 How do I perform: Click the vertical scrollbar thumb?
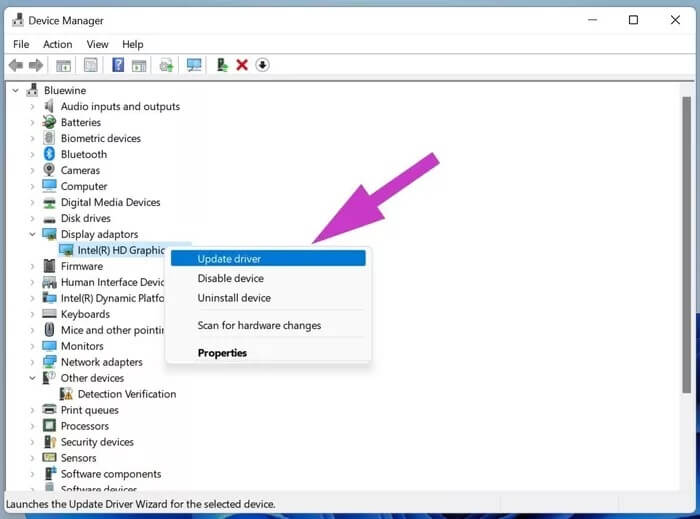point(687,245)
